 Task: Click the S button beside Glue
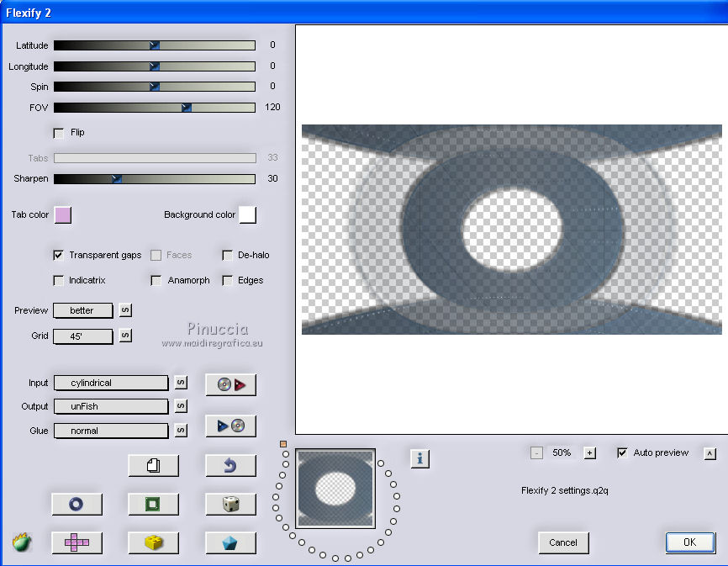181,431
